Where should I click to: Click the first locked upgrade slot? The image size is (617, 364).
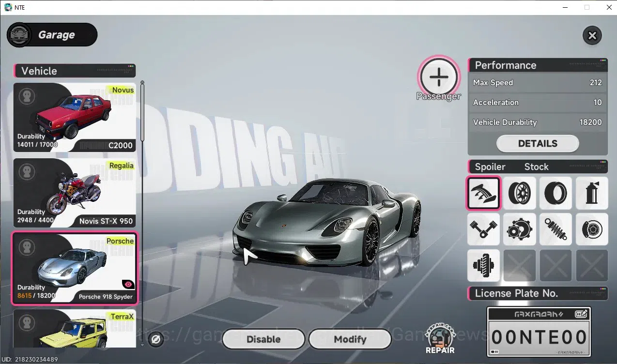pos(519,265)
